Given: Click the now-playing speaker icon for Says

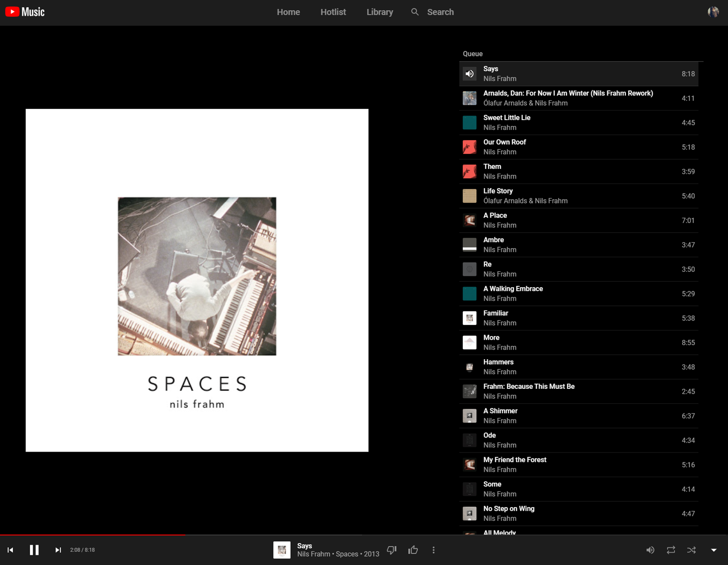Looking at the screenshot, I should [x=470, y=74].
